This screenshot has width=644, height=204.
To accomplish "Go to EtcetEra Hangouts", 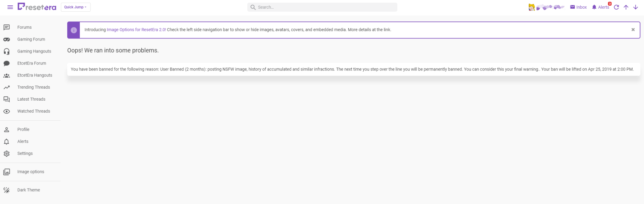I will [35, 75].
